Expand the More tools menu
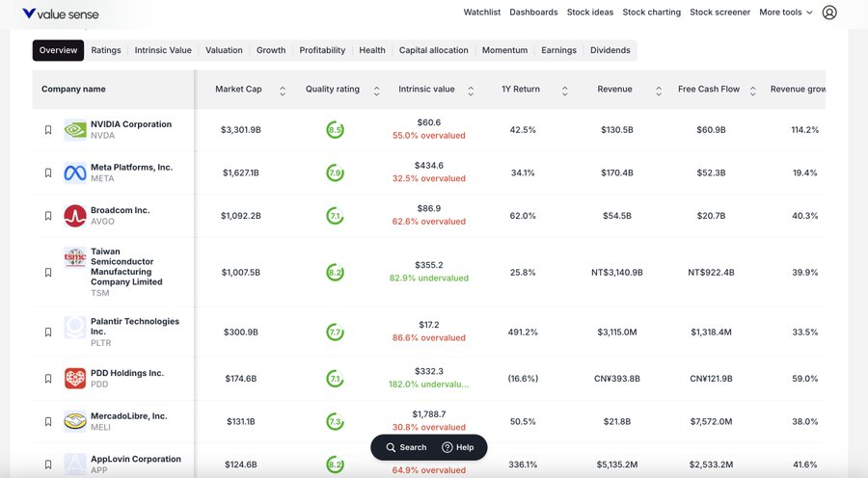Screen dimensions: 868x478 click(785, 13)
